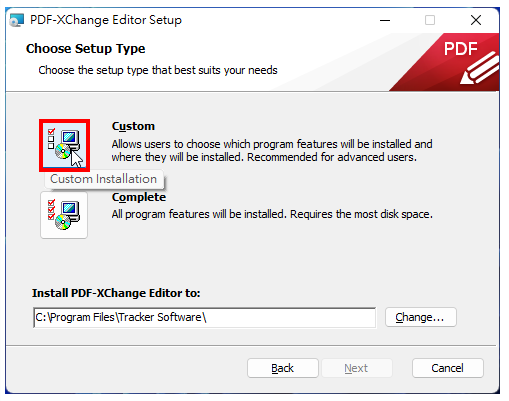Cancel the PDF-XChange Editor setup
The width and height of the screenshot is (509, 401).
click(x=447, y=368)
